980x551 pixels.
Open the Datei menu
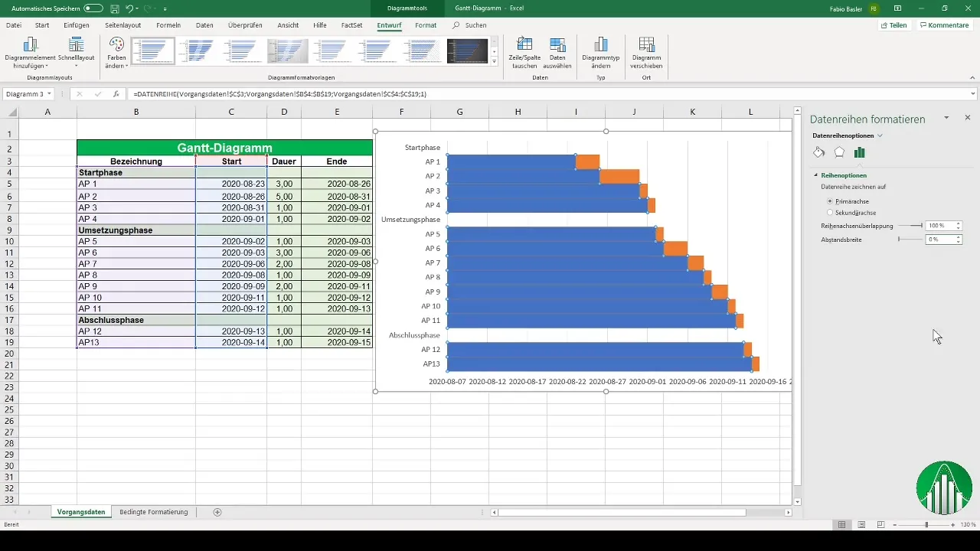coord(14,25)
